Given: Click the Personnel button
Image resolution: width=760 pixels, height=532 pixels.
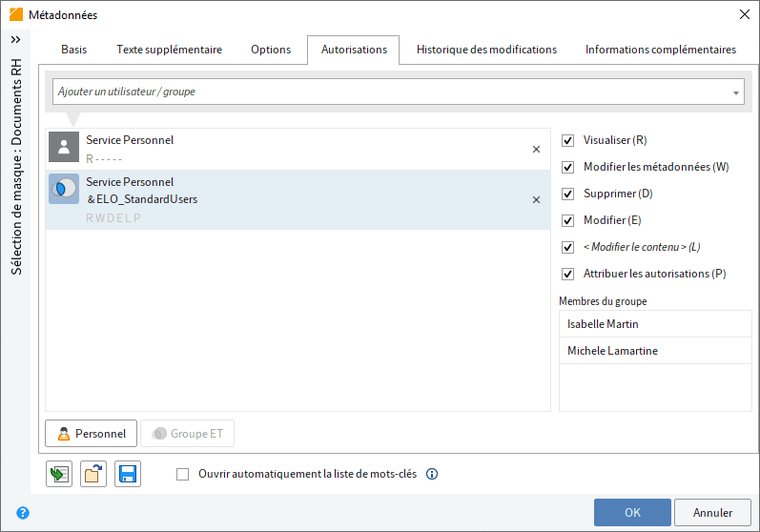Looking at the screenshot, I should tap(92, 433).
